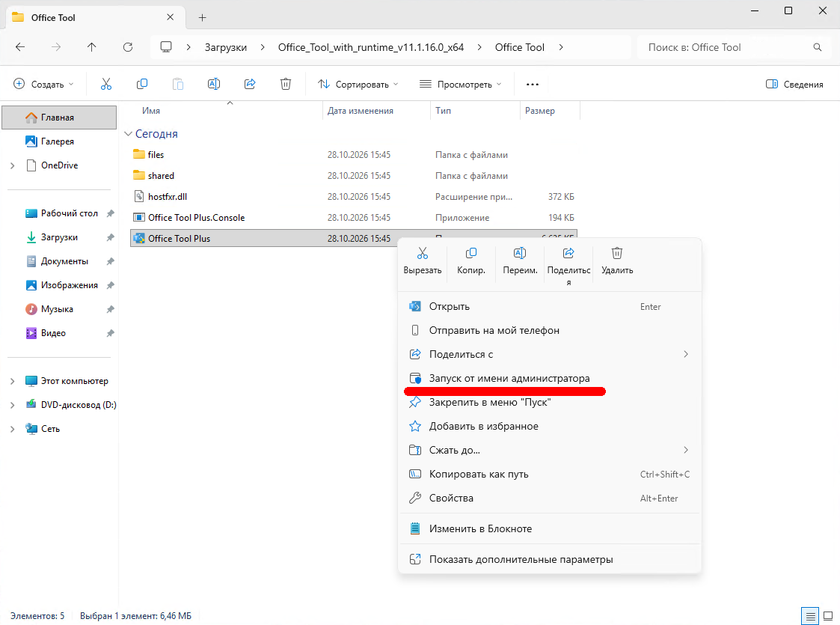Select Отправить на мой телефон
This screenshot has width=840, height=625.
[x=550, y=330]
